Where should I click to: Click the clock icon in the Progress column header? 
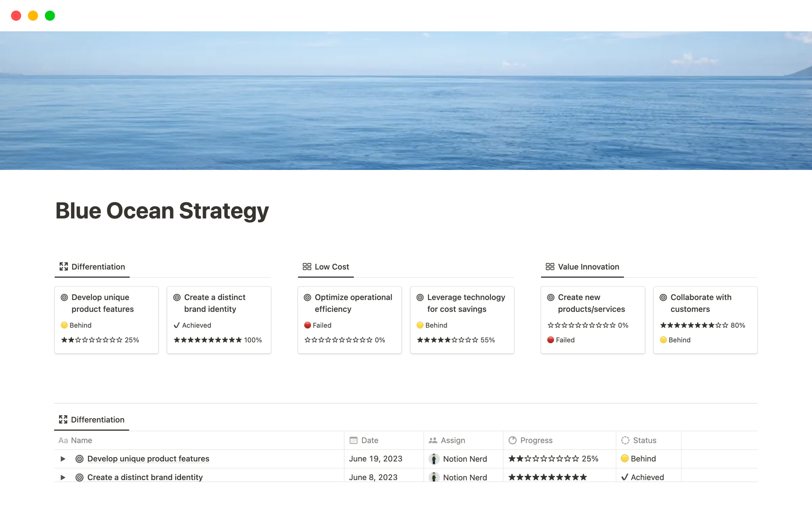click(513, 440)
